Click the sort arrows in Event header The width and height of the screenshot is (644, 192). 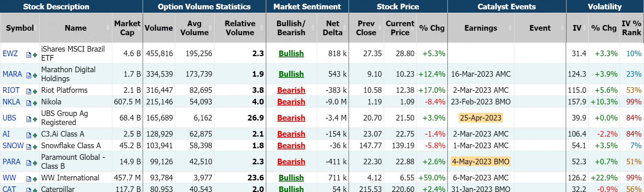pyautogui.click(x=562, y=28)
